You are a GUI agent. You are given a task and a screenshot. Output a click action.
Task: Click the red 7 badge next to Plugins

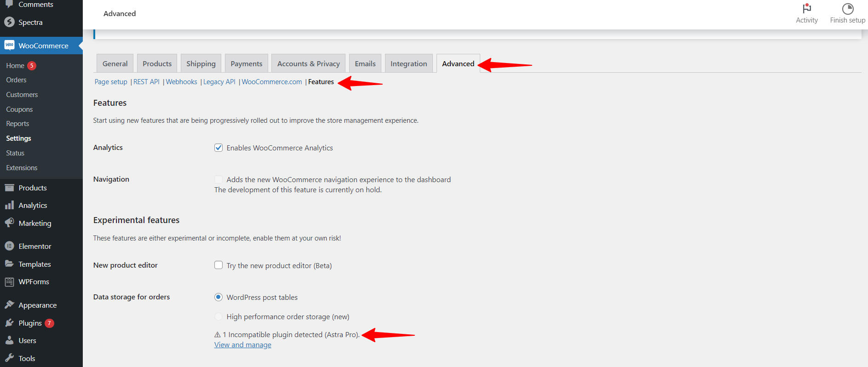point(49,323)
